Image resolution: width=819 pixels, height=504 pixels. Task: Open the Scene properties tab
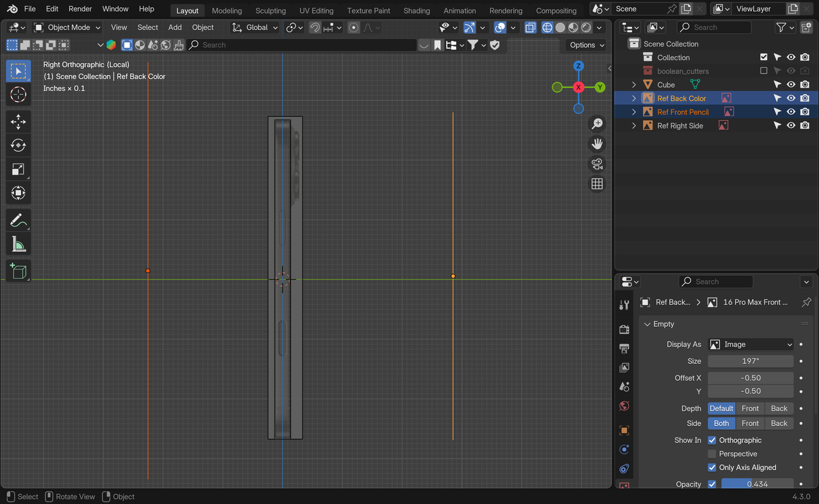tap(624, 387)
